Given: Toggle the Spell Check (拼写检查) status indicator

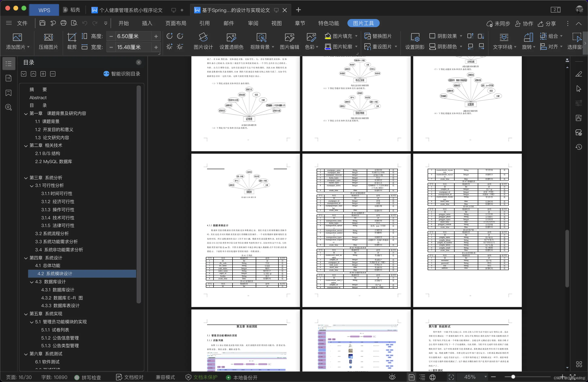Looking at the screenshot, I should click(88, 377).
